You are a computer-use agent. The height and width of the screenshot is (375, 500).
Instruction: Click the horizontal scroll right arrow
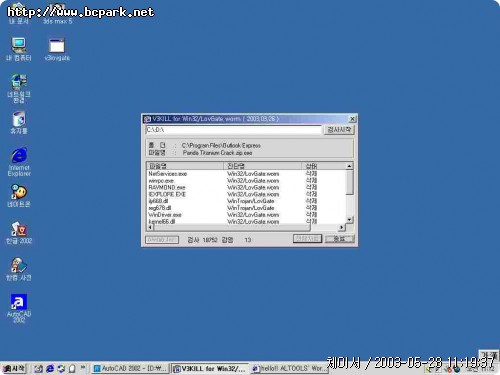(x=342, y=227)
